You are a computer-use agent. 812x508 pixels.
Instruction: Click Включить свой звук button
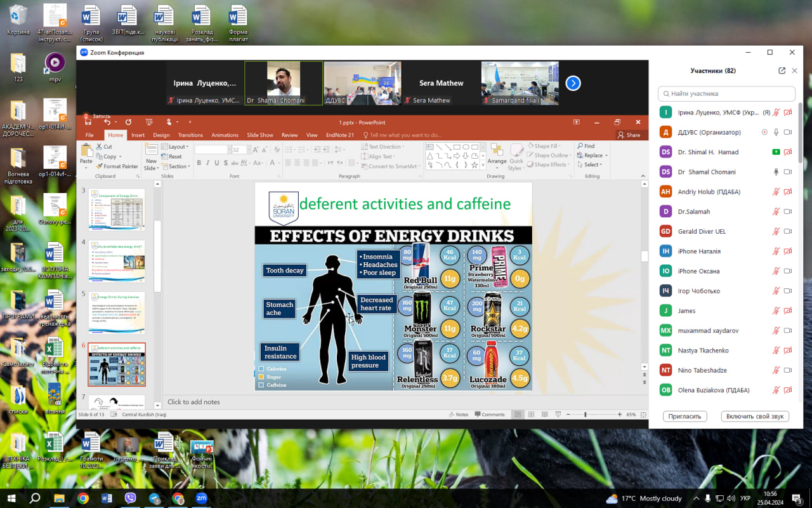pyautogui.click(x=755, y=417)
